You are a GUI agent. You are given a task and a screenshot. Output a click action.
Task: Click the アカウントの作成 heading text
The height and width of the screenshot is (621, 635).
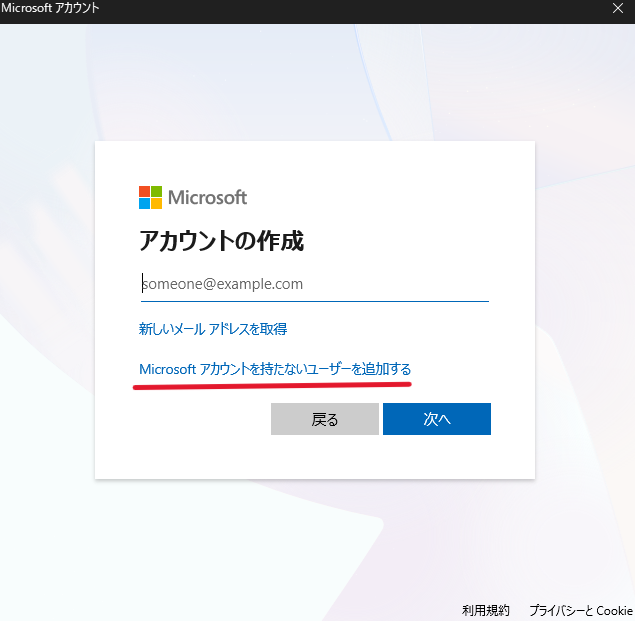[x=222, y=241]
